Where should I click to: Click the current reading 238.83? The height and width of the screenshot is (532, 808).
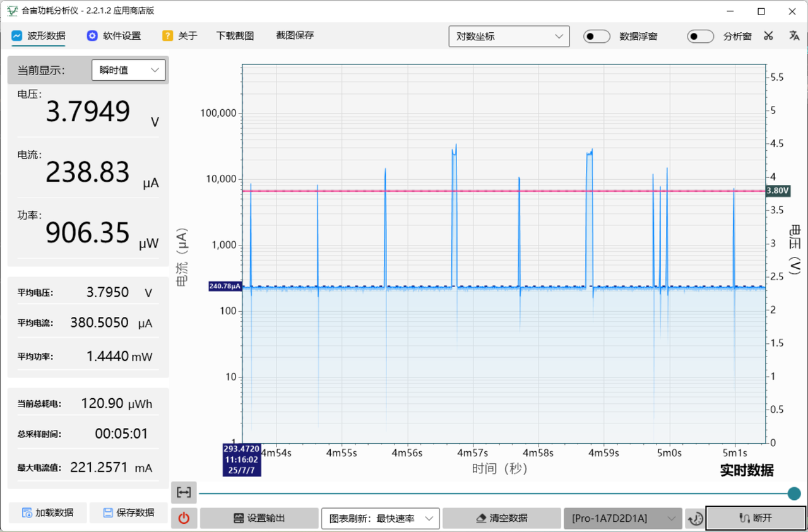point(88,172)
